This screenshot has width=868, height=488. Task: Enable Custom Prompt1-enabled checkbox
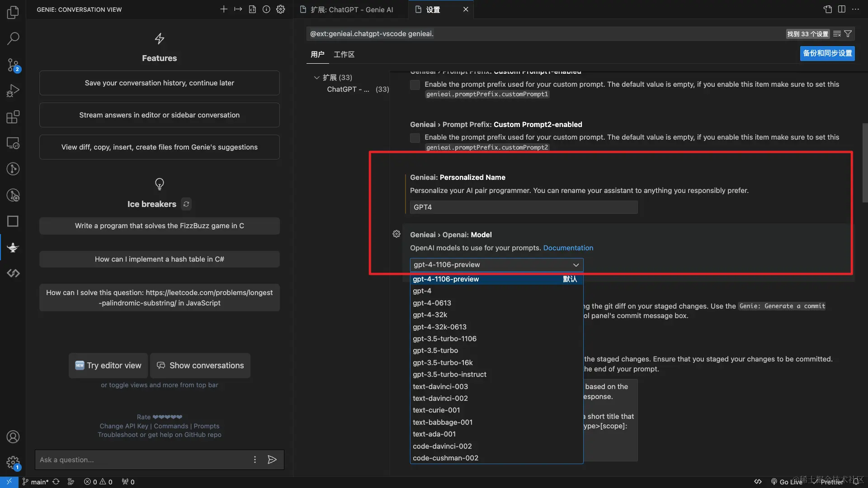click(415, 84)
